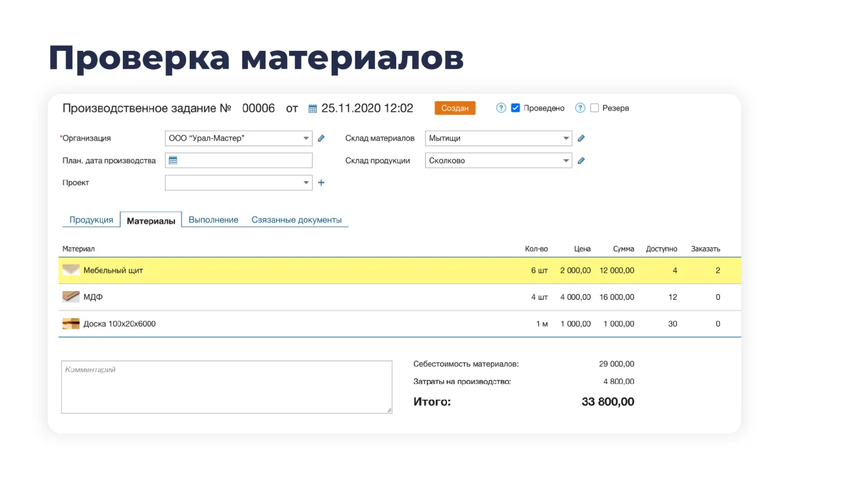Viewport: 868px width, 489px height.
Task: Click Себестоимость материалов value 29 000,00
Action: tap(617, 364)
